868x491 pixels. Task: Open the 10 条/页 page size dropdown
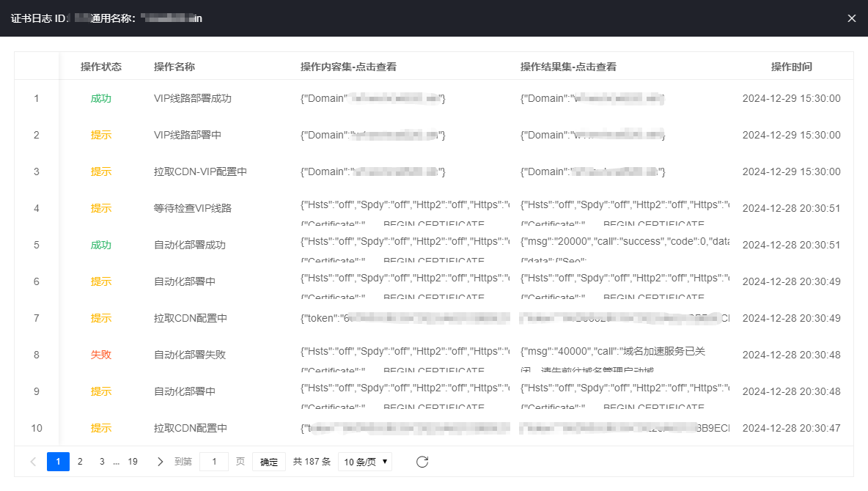(365, 462)
